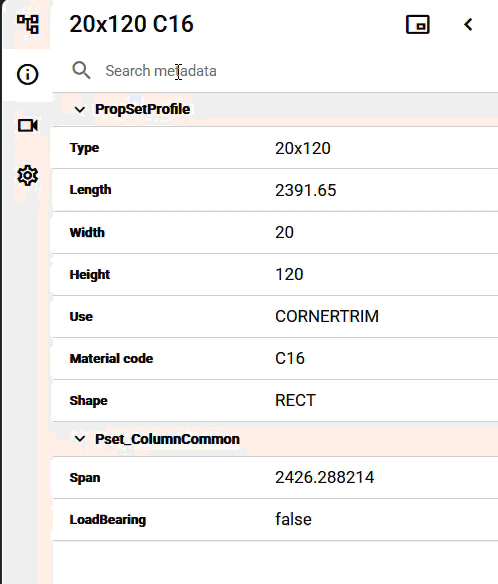Select the Shape property label
The width and height of the screenshot is (498, 584).
click(88, 401)
